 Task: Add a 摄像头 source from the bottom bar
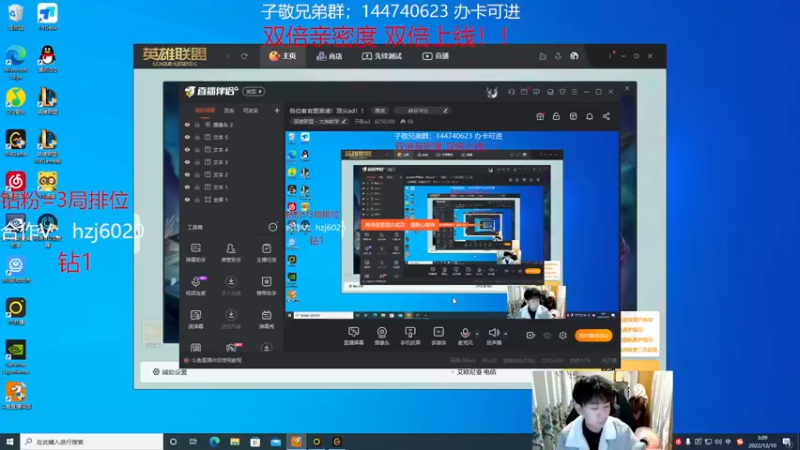click(x=382, y=336)
